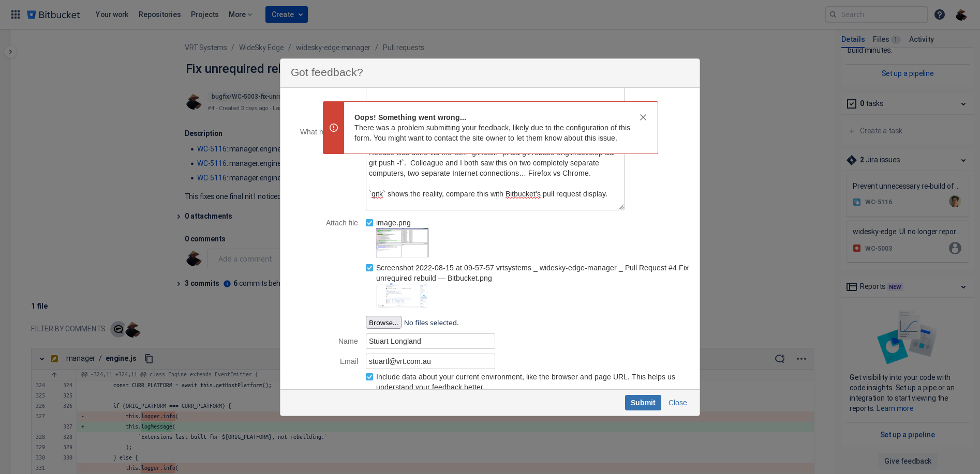Collapse the 0 tasks section

(963, 104)
